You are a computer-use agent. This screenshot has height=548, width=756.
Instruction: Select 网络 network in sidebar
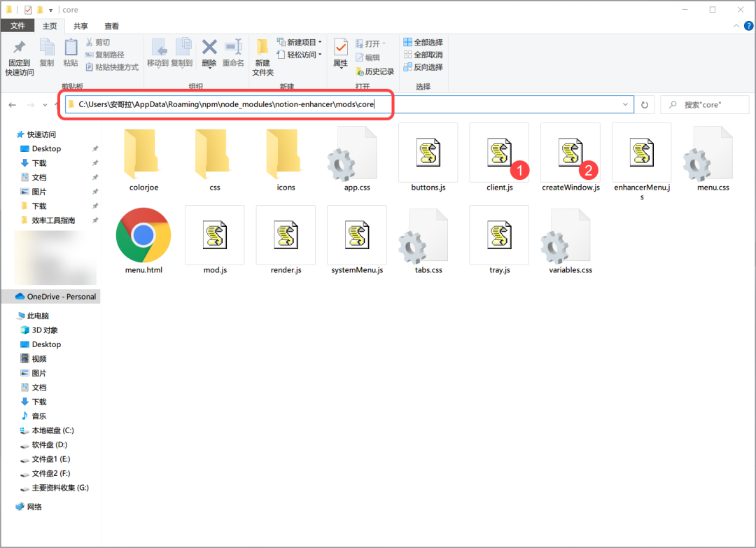click(29, 507)
